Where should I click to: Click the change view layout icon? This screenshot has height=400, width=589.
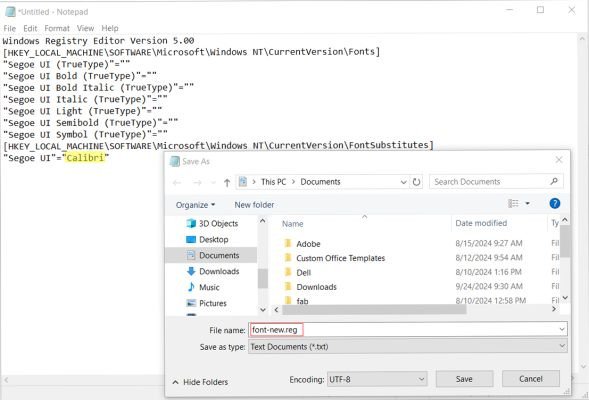coord(513,203)
